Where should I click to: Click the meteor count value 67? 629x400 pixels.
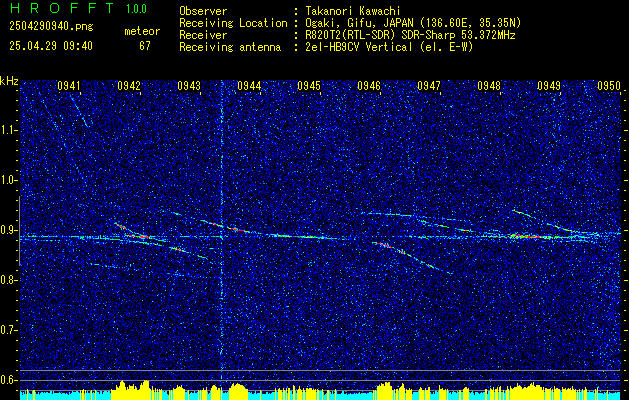point(145,46)
